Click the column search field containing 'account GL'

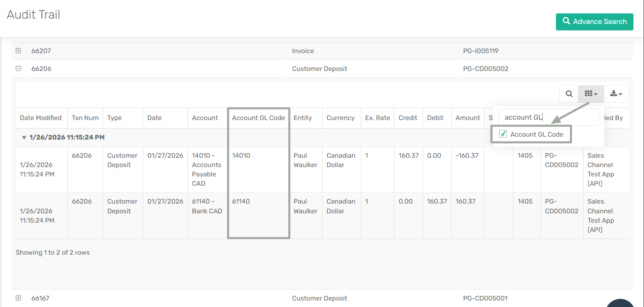pos(548,117)
